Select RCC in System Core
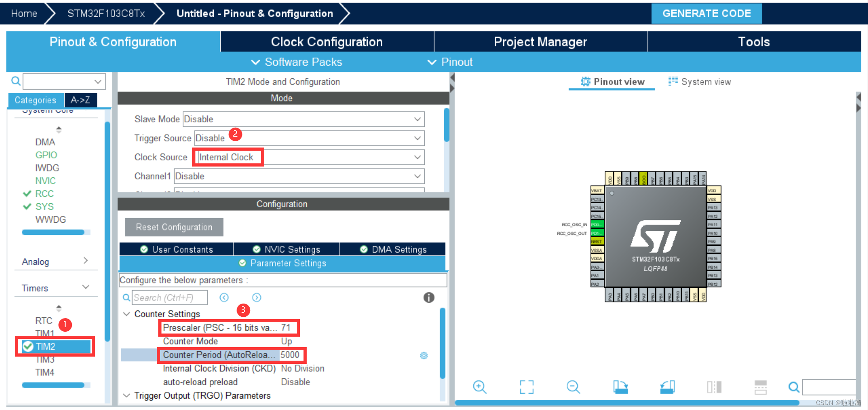The height and width of the screenshot is (410, 868). coord(44,194)
